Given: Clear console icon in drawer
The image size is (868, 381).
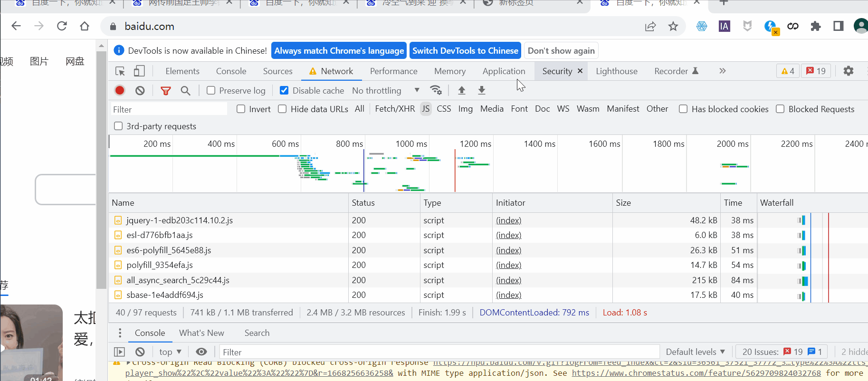Looking at the screenshot, I should point(140,352).
